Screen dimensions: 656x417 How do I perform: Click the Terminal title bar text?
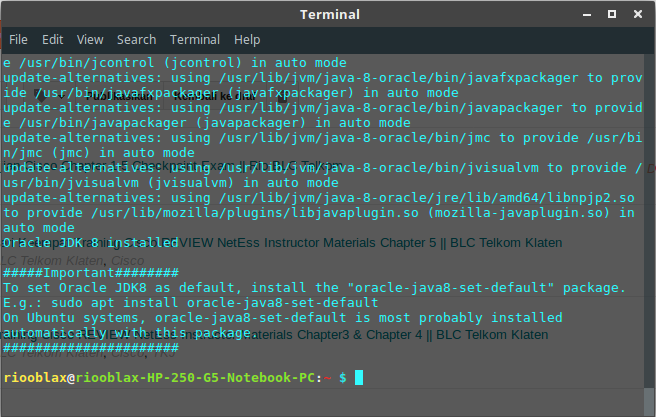tap(330, 15)
